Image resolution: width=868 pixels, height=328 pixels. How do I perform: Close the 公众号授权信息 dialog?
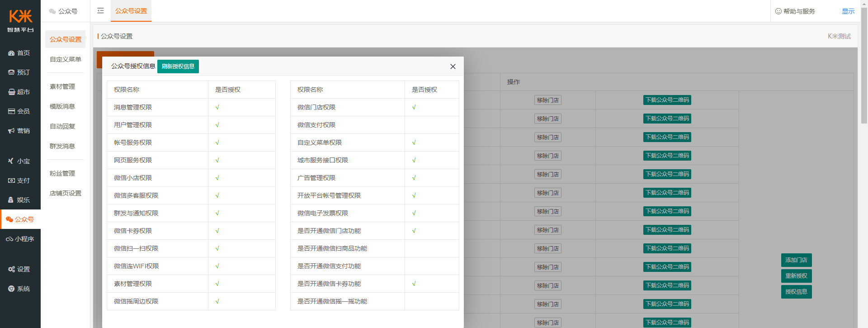click(453, 67)
